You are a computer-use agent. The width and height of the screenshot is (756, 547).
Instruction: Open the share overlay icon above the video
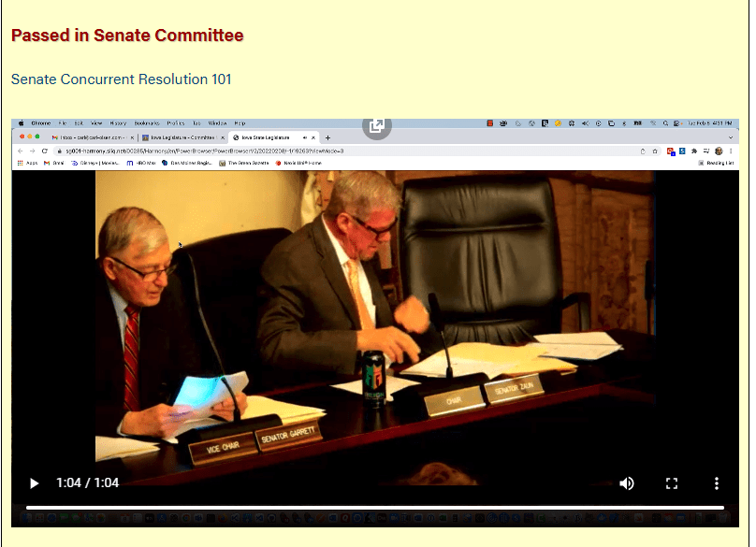[376, 125]
